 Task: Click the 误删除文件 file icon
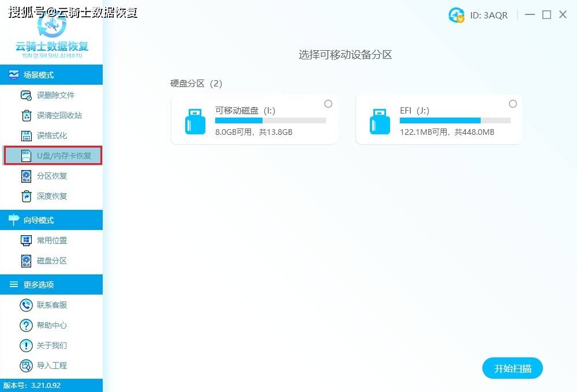pos(26,95)
